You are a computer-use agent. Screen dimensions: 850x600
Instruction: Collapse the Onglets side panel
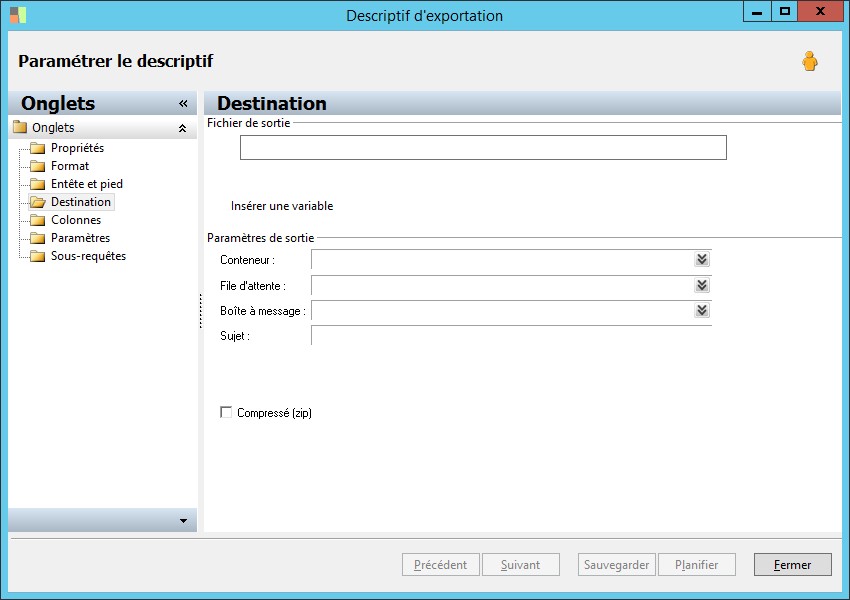[x=183, y=103]
